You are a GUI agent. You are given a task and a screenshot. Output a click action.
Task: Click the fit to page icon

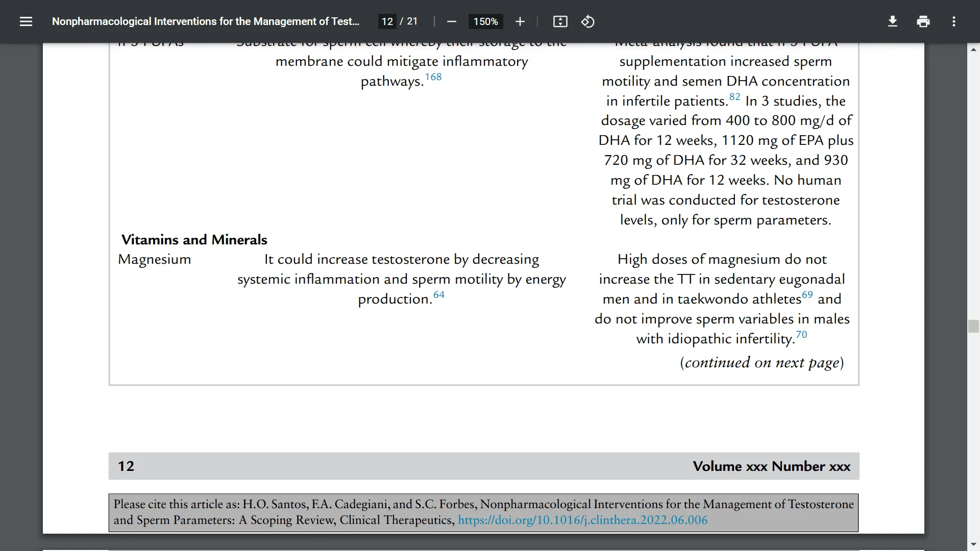[560, 21]
